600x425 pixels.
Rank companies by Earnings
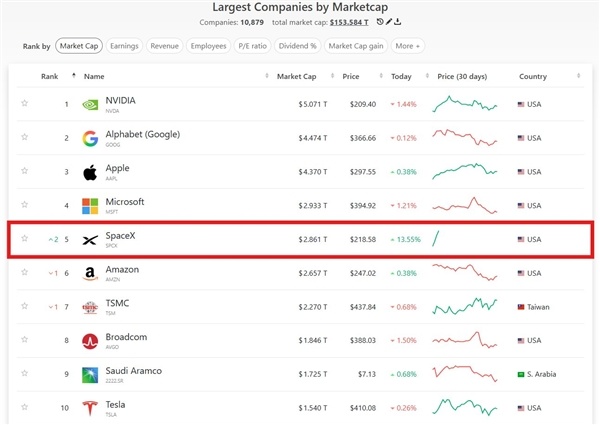click(124, 46)
